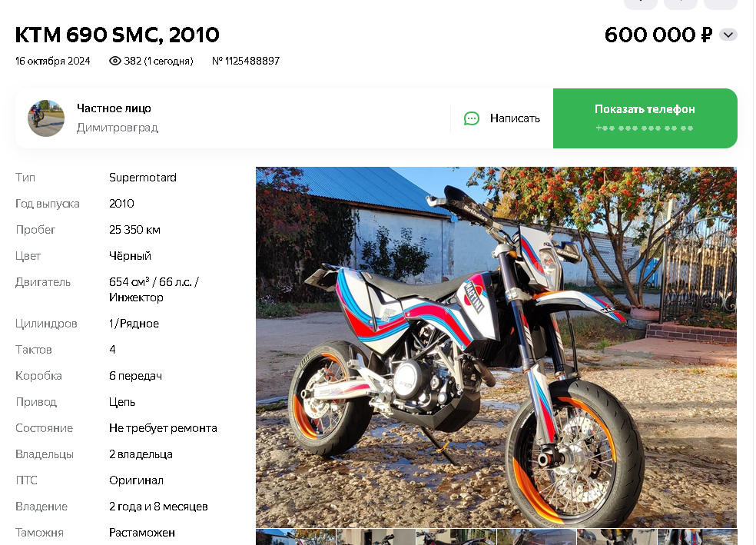Select the fifth gallery thumbnail
The image size is (756, 545).
pyautogui.click(x=617, y=537)
